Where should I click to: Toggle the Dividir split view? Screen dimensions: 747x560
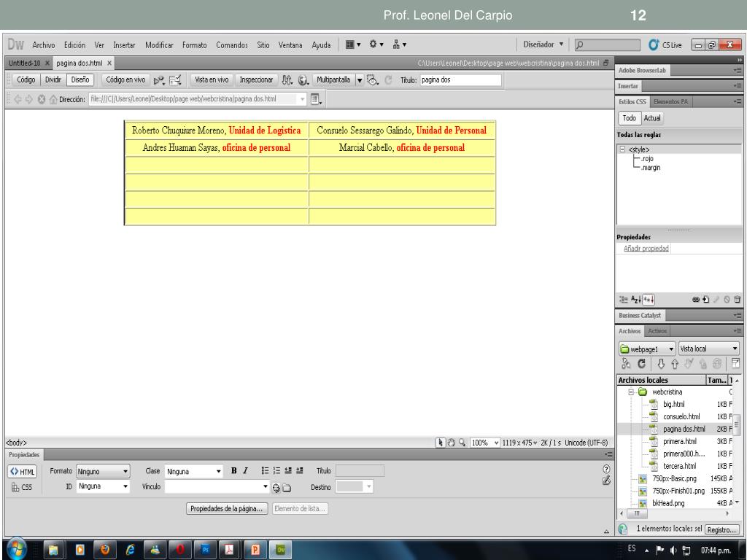(53, 79)
